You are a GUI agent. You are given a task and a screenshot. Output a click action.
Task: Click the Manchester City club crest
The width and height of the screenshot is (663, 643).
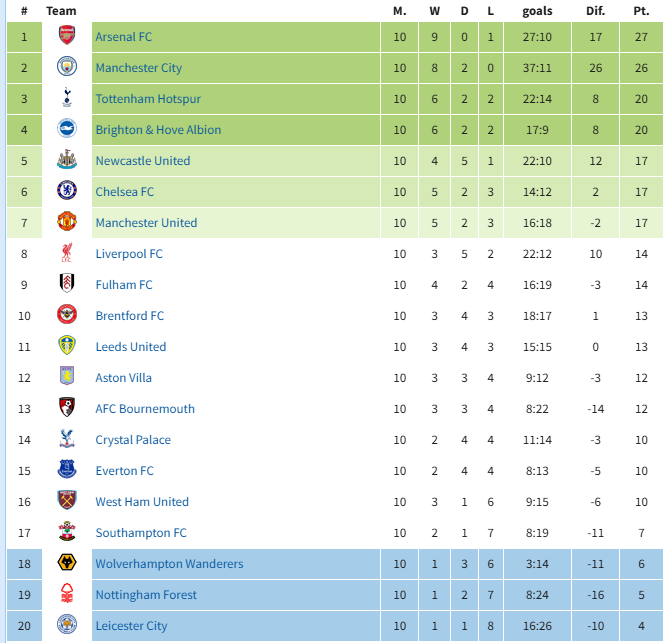pyautogui.click(x=67, y=68)
